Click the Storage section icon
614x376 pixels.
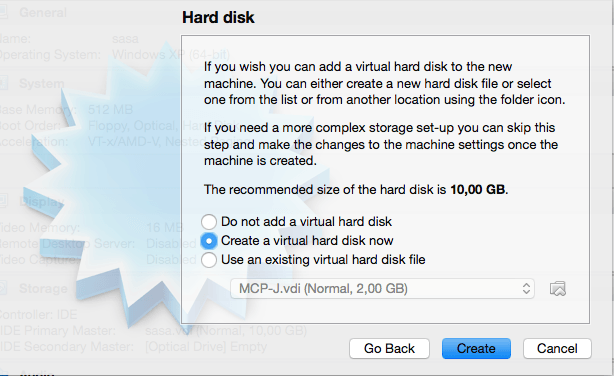[x=3, y=288]
